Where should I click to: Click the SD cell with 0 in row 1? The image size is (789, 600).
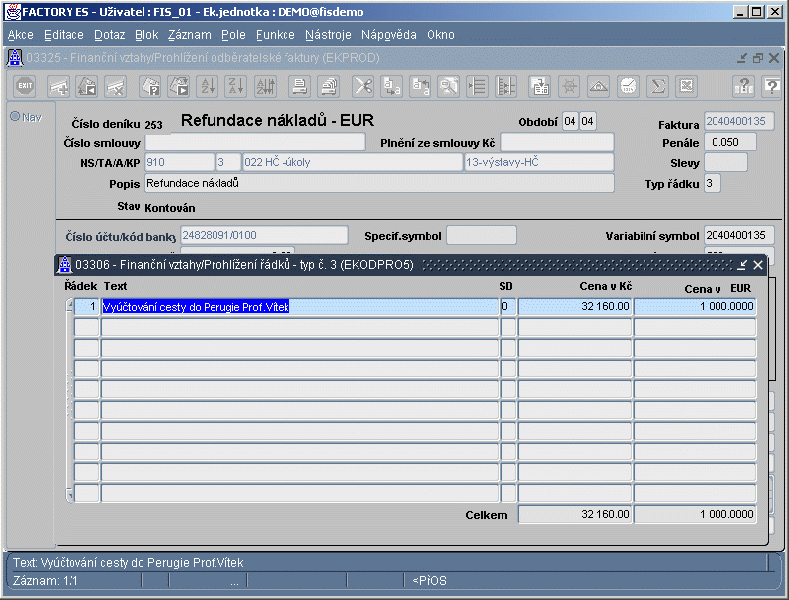[508, 307]
